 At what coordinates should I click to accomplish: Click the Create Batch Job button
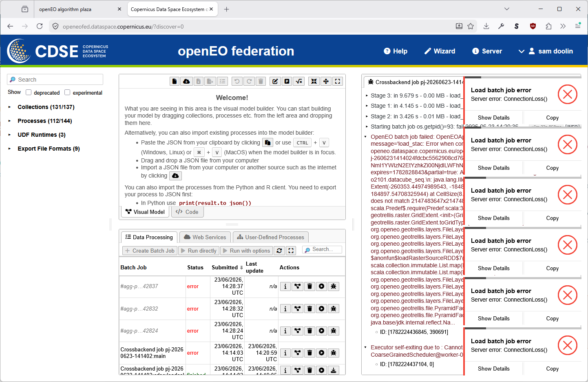[150, 251]
